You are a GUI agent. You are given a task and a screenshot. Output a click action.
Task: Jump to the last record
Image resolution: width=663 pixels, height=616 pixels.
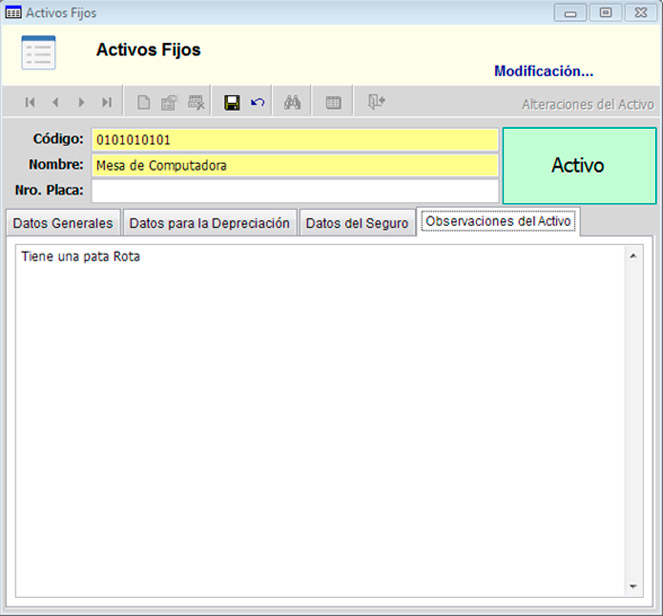tap(106, 102)
